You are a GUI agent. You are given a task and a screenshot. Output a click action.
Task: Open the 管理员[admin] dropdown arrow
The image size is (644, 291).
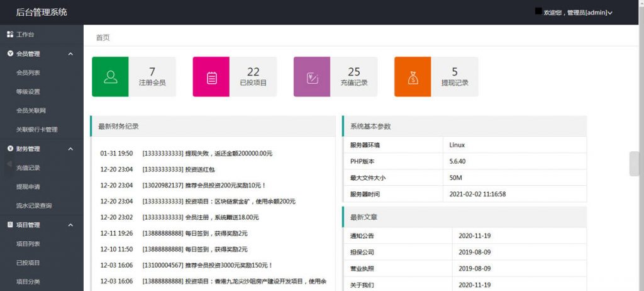[x=610, y=13]
